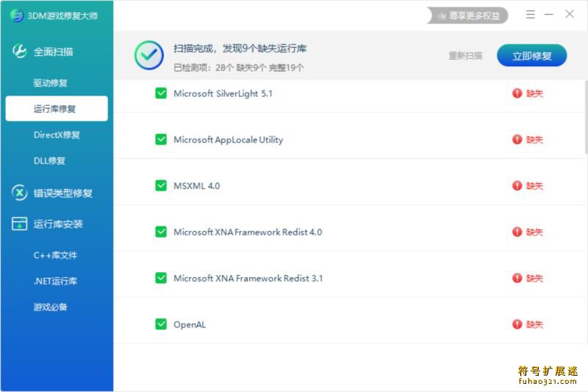
Task: Click 缺失 status text for MSXML 4.0
Action: pyautogui.click(x=534, y=185)
